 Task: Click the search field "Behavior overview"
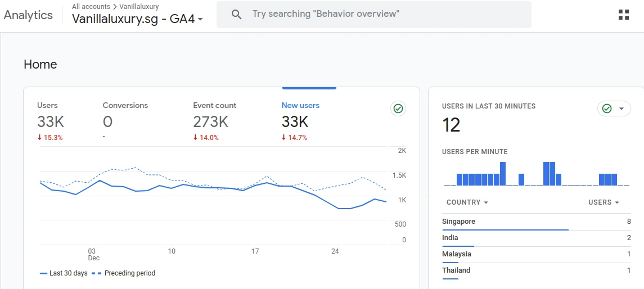[x=374, y=15]
